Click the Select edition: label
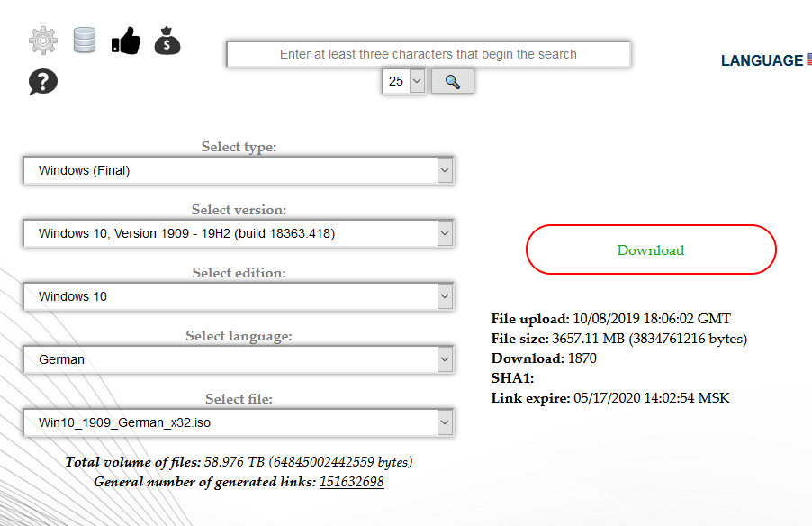Screen dimensions: 812x526 [x=239, y=273]
